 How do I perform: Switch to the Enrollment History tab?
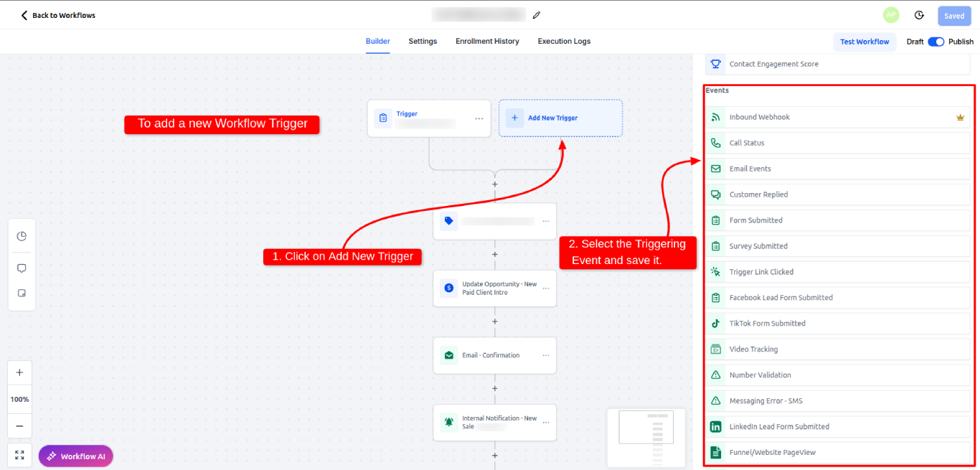(x=487, y=42)
